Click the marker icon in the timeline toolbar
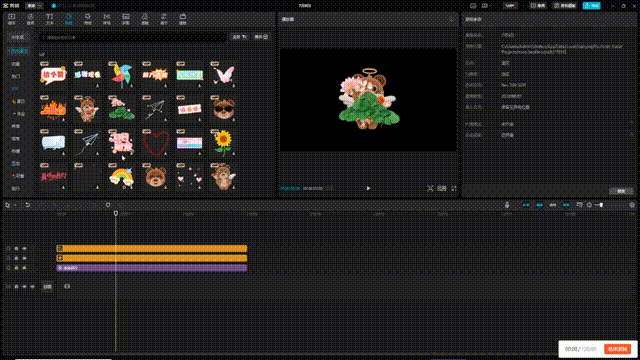 pyautogui.click(x=108, y=205)
